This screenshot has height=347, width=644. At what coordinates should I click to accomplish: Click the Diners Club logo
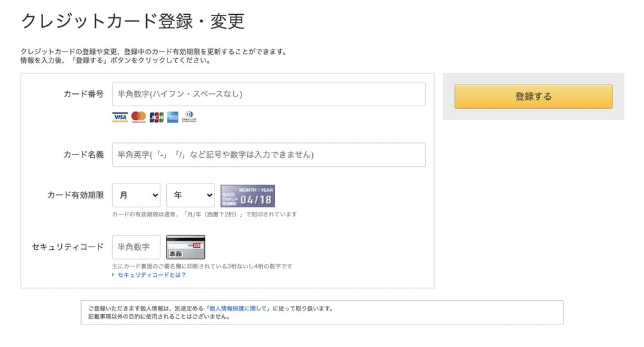(189, 117)
